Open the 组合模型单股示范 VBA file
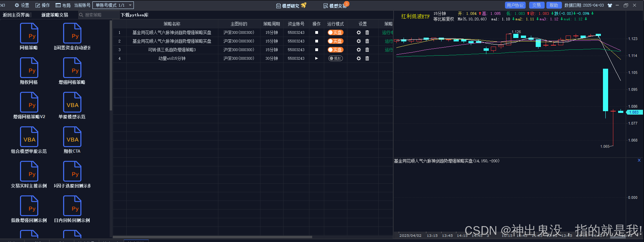644x242 pixels. pyautogui.click(x=29, y=137)
